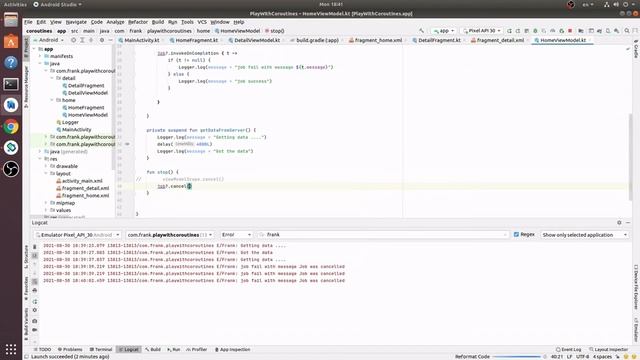Viewport: 640px width, 360px height.
Task: Click Logcat print icon
Action: point(35,290)
